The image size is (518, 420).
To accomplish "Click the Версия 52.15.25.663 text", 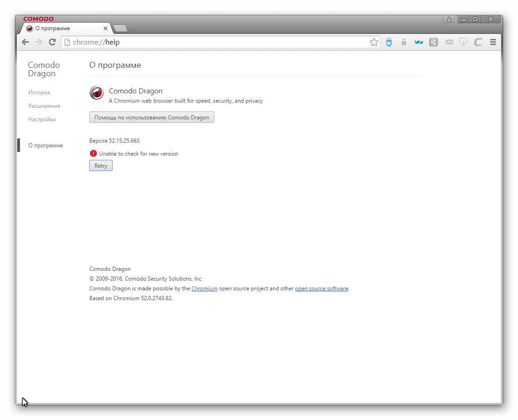I will pyautogui.click(x=114, y=141).
